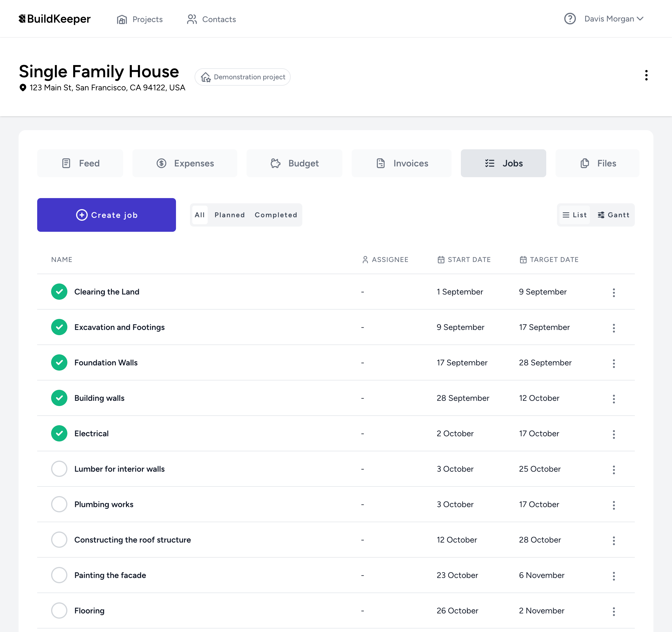Open the Demonstration project badge
672x632 pixels.
pos(242,77)
